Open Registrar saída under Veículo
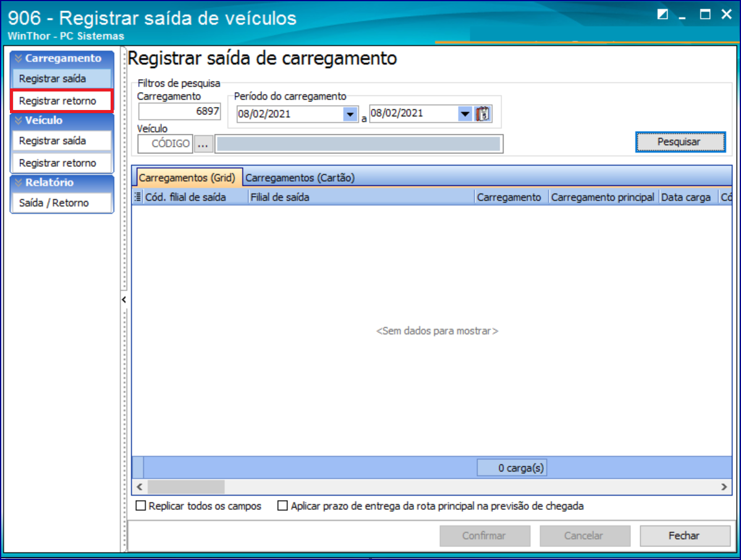The image size is (741, 560). pos(62,141)
